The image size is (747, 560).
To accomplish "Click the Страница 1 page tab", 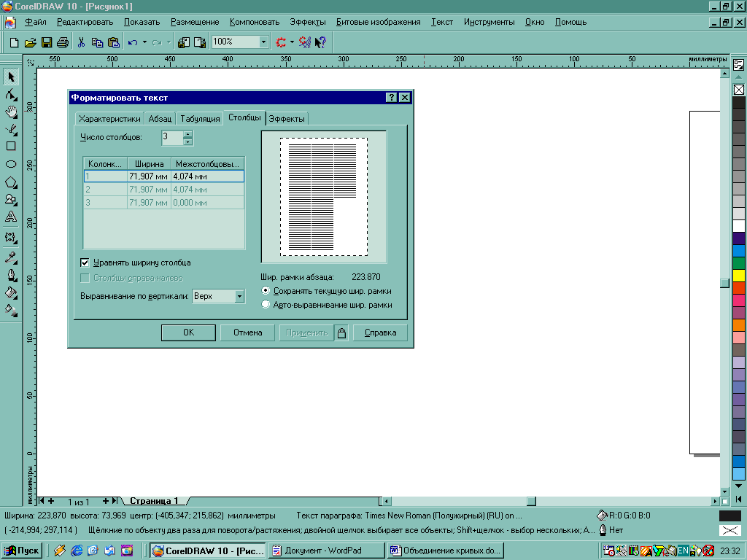I will click(154, 501).
